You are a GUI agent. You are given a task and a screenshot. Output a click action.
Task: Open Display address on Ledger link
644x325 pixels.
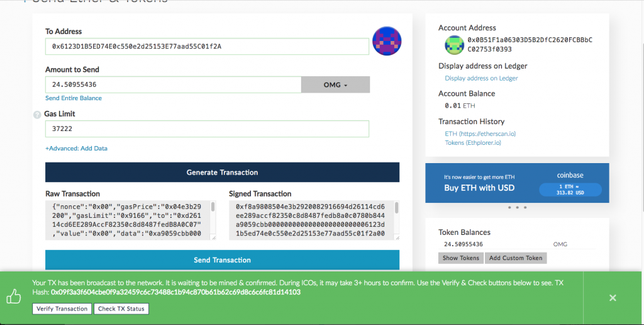(x=481, y=78)
